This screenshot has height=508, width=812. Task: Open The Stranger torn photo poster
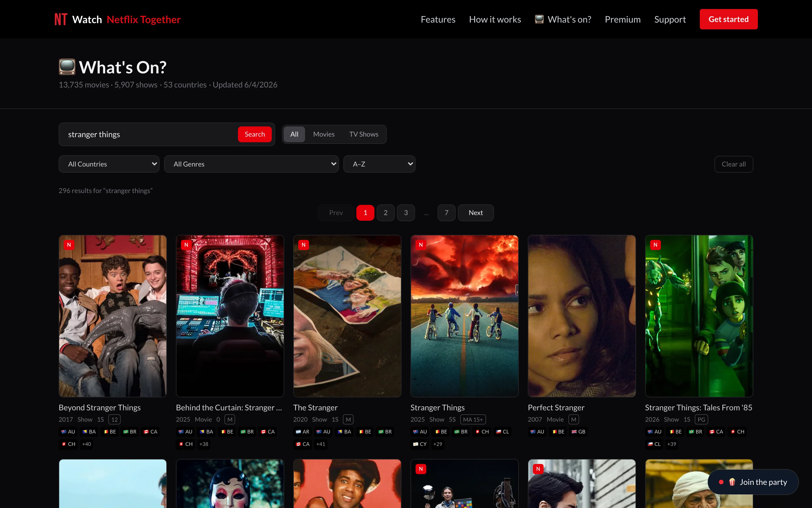pos(347,316)
